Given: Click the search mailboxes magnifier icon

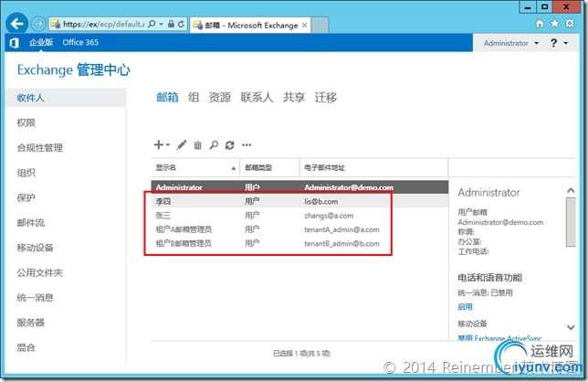Looking at the screenshot, I should pos(214,144).
